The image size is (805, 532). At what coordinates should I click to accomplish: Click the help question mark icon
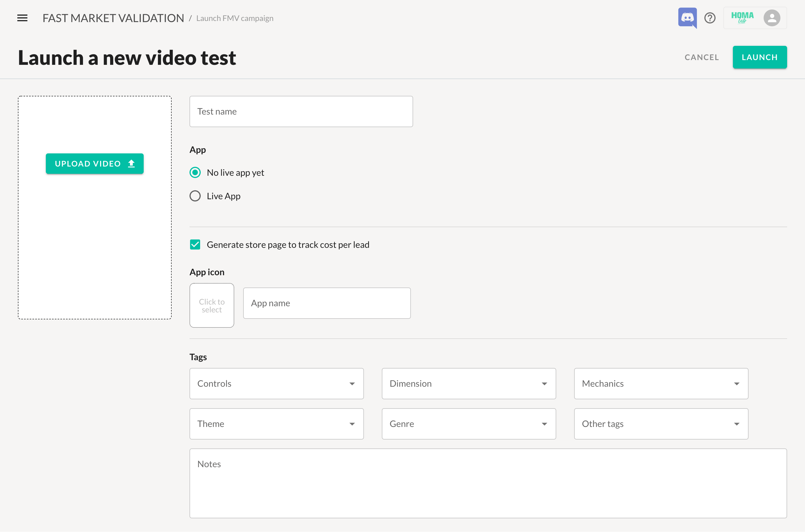tap(710, 18)
